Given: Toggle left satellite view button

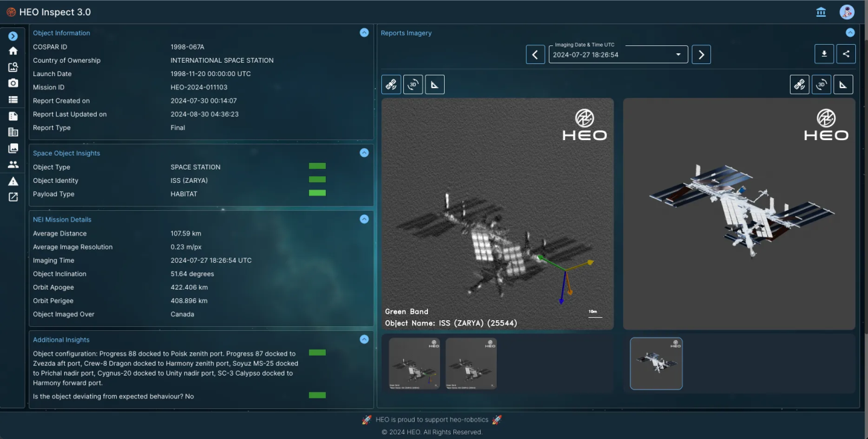Looking at the screenshot, I should 391,85.
